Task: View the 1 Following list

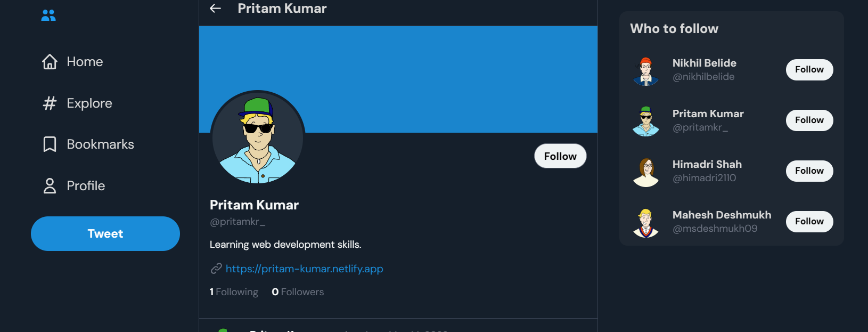Action: point(234,292)
